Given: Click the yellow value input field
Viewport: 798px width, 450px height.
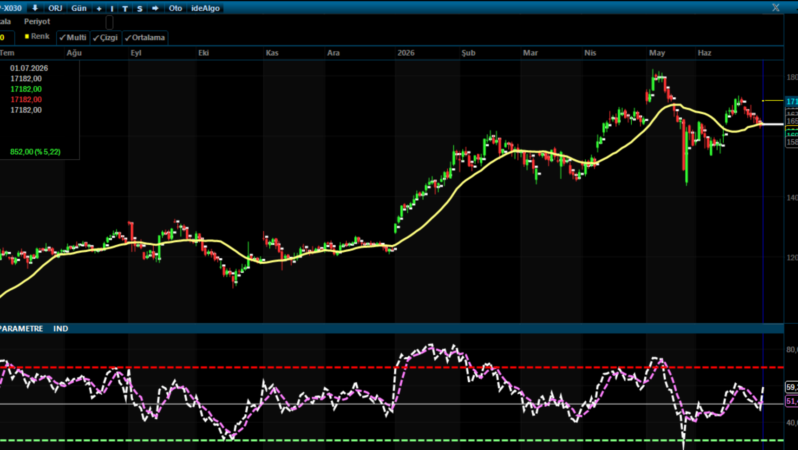Looking at the screenshot, I should pos(7,38).
